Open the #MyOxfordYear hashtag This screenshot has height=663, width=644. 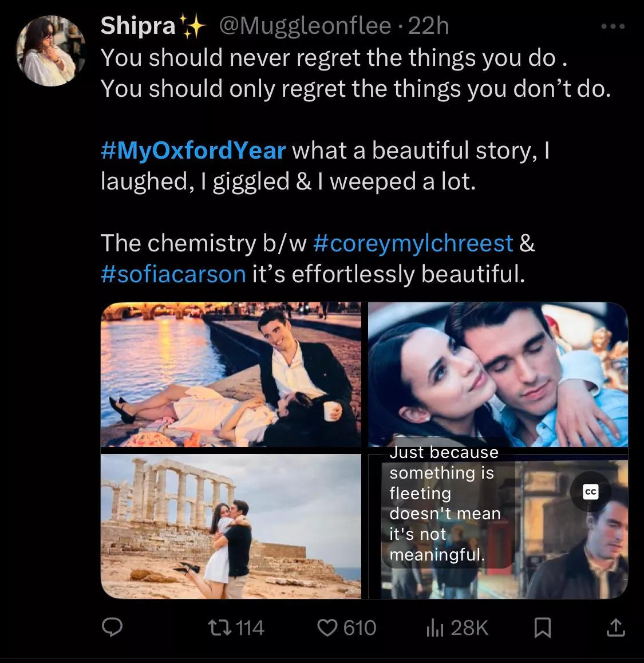(193, 151)
